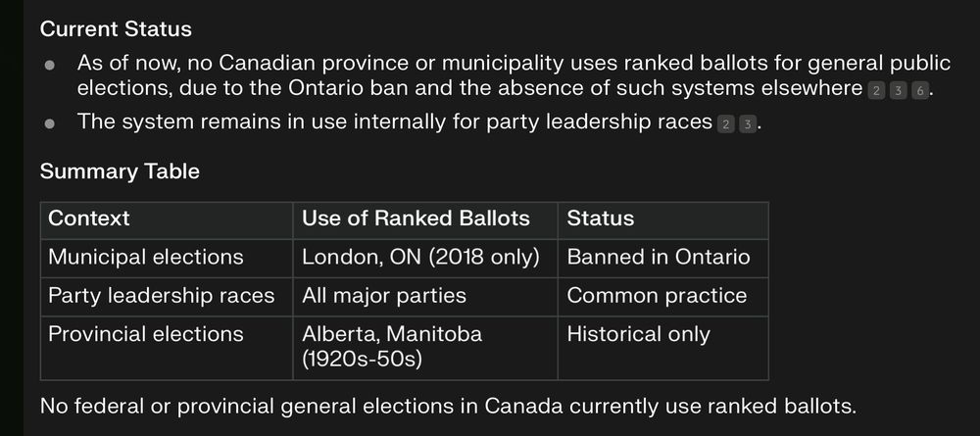Click the 'Common practice' status cell

[657, 295]
